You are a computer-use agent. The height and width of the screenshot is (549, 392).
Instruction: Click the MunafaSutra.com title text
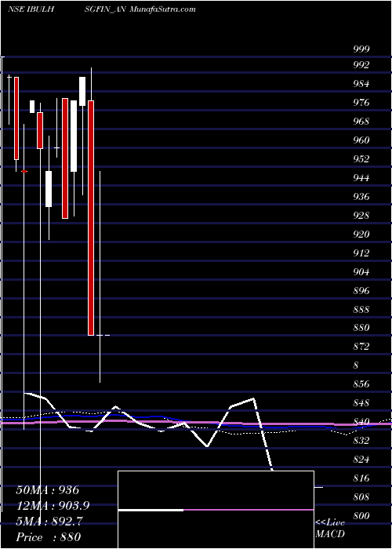click(162, 9)
